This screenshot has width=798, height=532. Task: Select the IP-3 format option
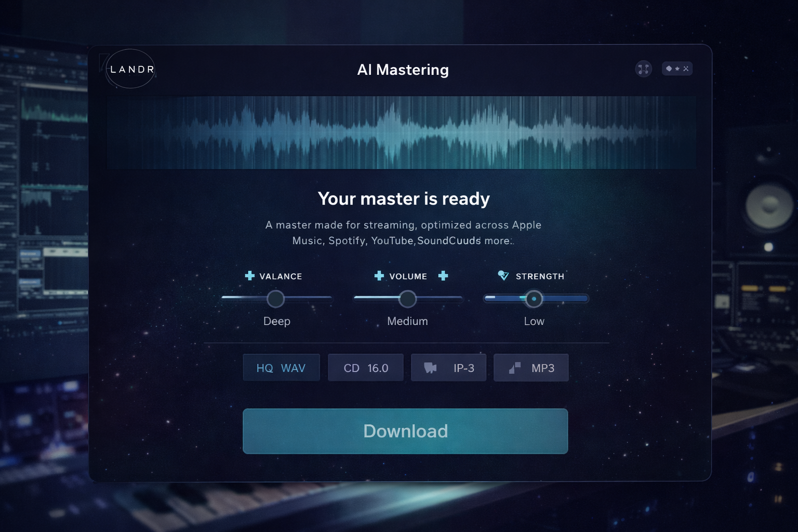coord(448,368)
